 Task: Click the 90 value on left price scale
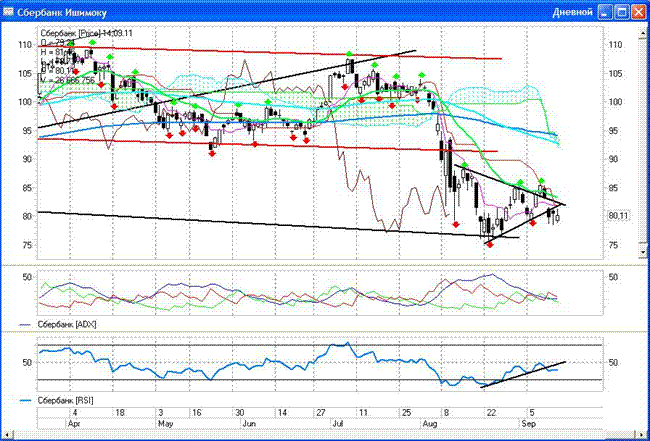[29, 160]
